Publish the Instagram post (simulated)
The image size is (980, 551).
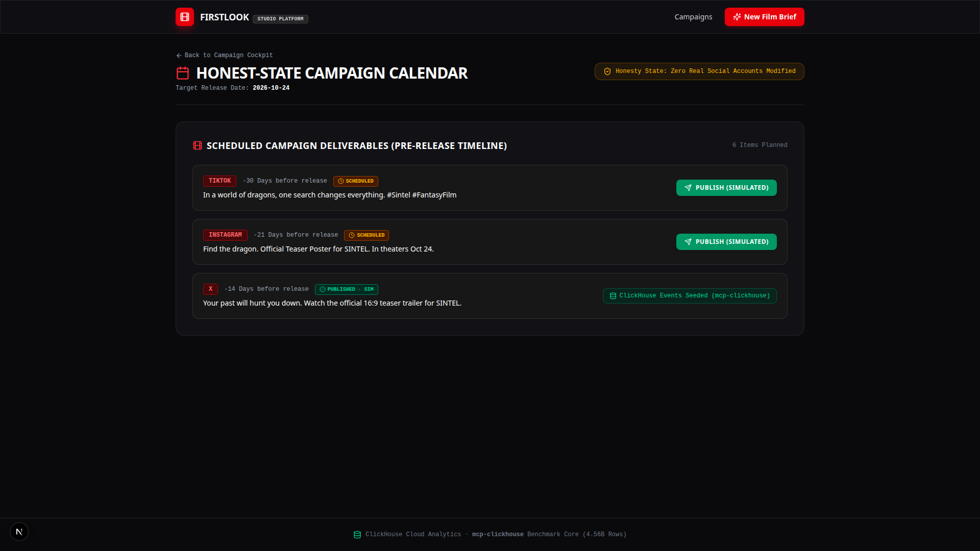coord(726,242)
